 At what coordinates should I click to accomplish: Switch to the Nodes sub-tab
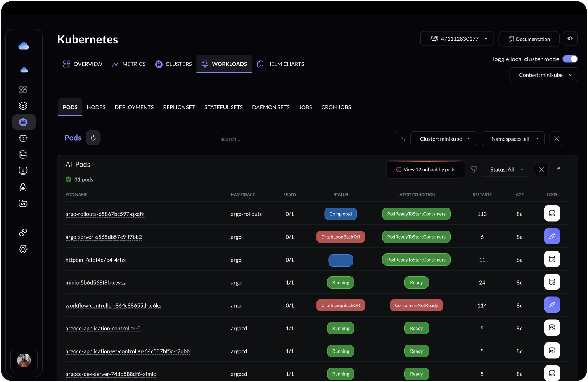point(96,107)
